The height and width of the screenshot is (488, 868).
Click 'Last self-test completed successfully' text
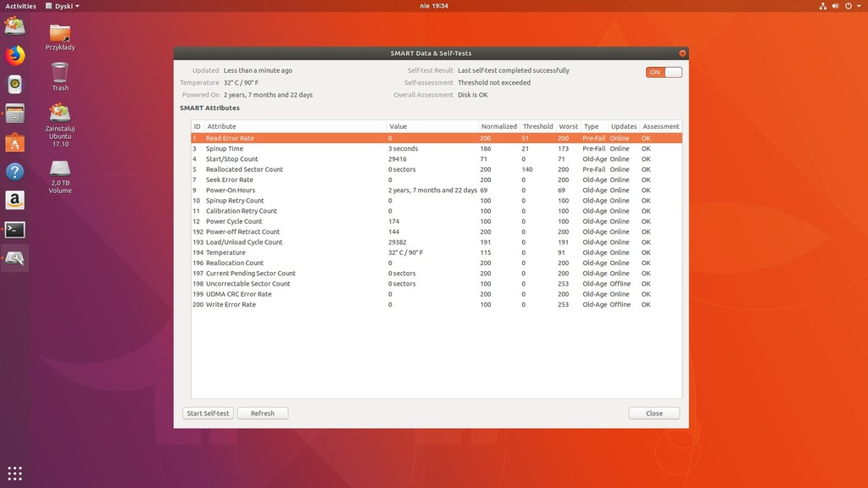pyautogui.click(x=513, y=71)
